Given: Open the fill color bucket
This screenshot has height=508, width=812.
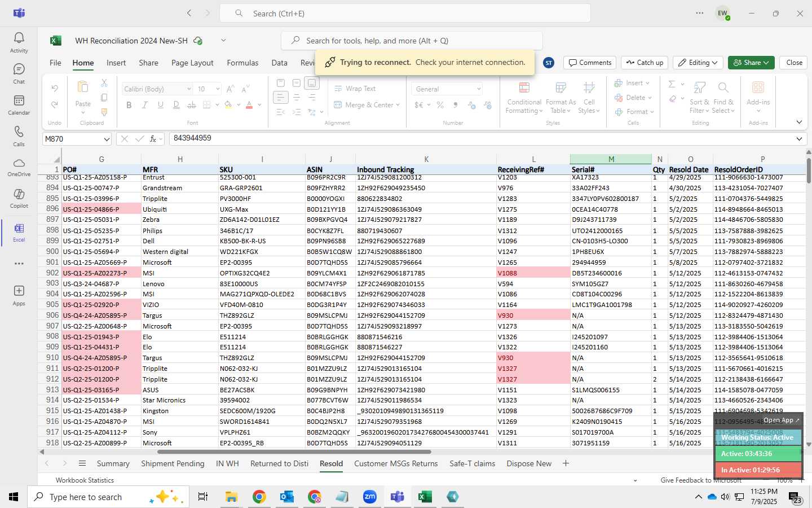Looking at the screenshot, I should tap(228, 105).
